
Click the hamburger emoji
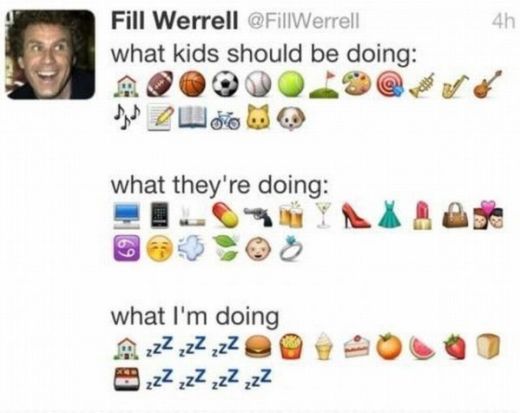pos(258,347)
